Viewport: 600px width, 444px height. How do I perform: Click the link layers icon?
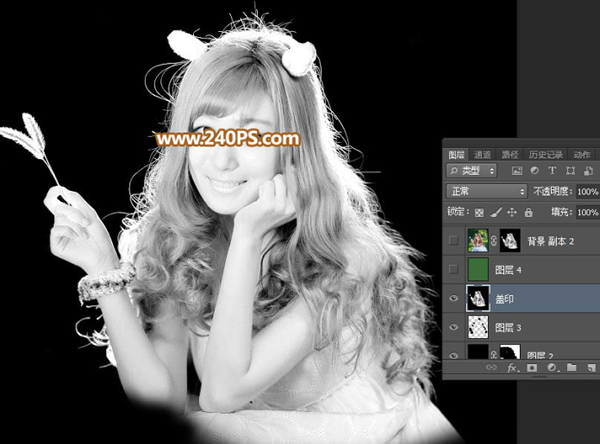click(x=491, y=367)
